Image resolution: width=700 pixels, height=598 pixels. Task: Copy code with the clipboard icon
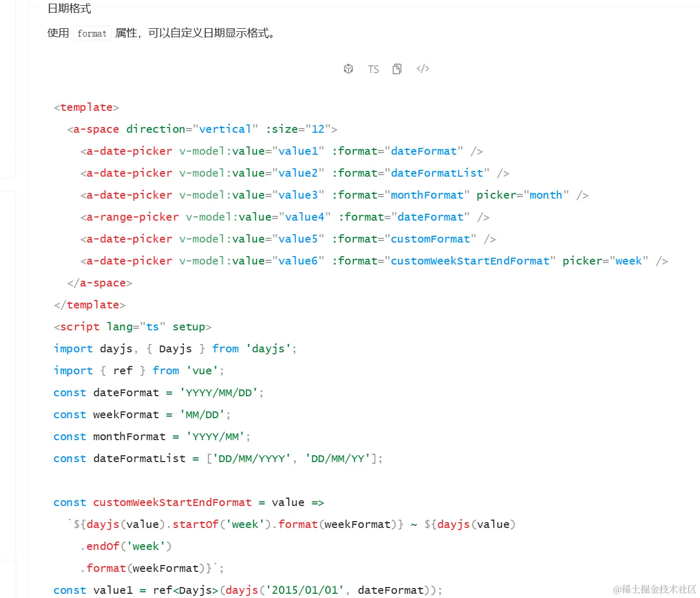397,68
